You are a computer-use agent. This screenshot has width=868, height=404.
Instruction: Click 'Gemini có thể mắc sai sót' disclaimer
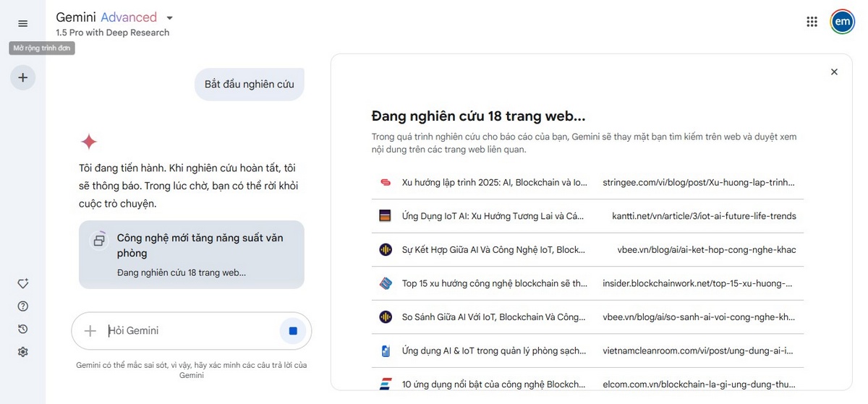pos(191,370)
